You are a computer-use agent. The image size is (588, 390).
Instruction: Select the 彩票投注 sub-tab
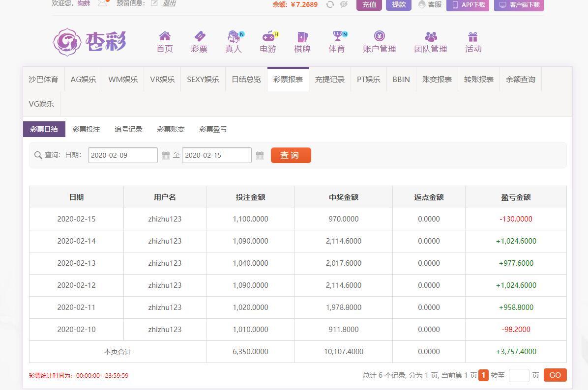click(x=86, y=129)
